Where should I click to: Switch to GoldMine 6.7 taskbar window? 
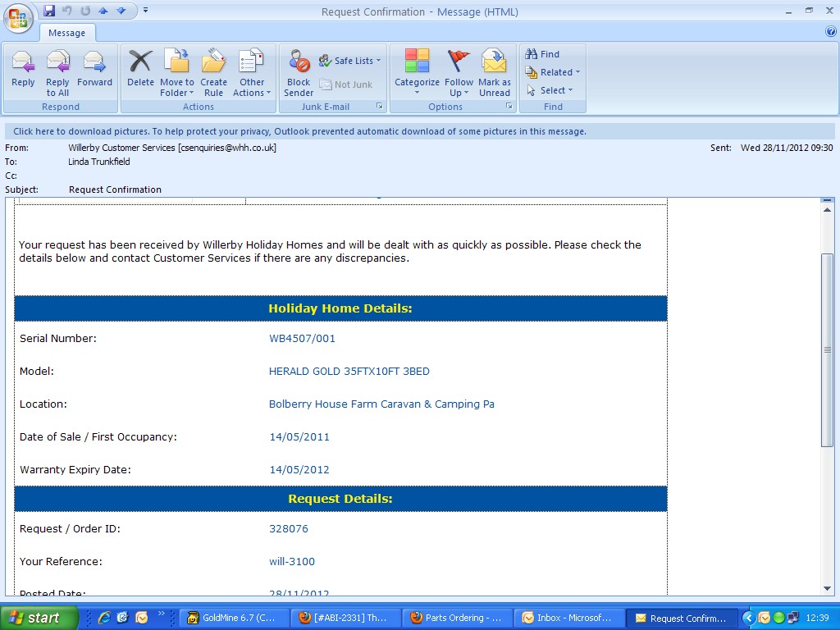(236, 618)
